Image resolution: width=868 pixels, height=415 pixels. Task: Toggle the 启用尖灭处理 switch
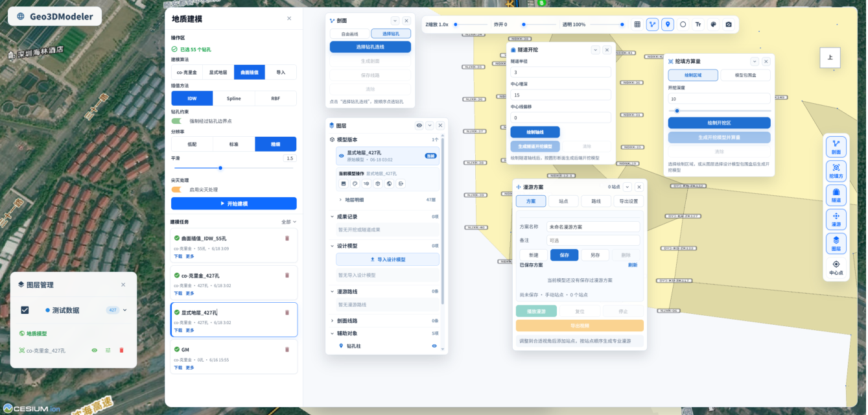click(177, 189)
